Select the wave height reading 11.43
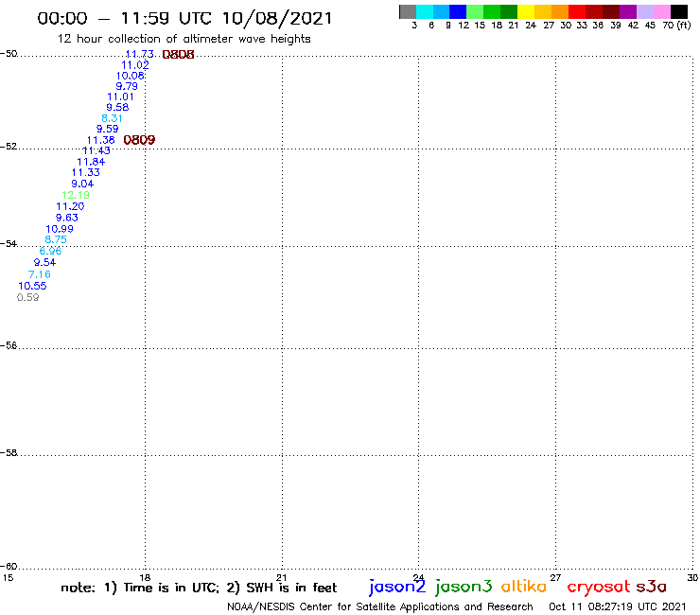This screenshot has height=615, width=700. [96, 150]
